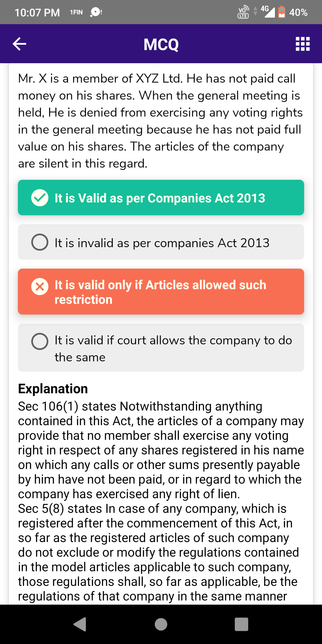Open the question grid menu icon
This screenshot has width=322, height=644.
pyautogui.click(x=303, y=44)
